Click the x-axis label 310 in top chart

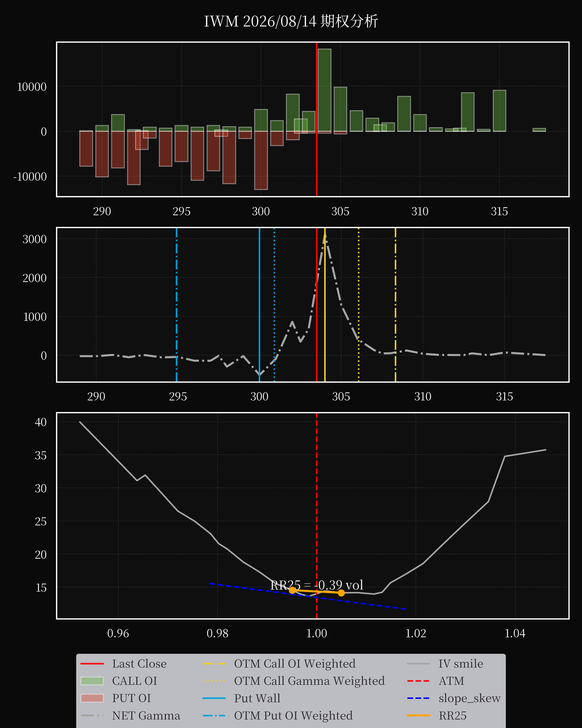click(x=420, y=211)
